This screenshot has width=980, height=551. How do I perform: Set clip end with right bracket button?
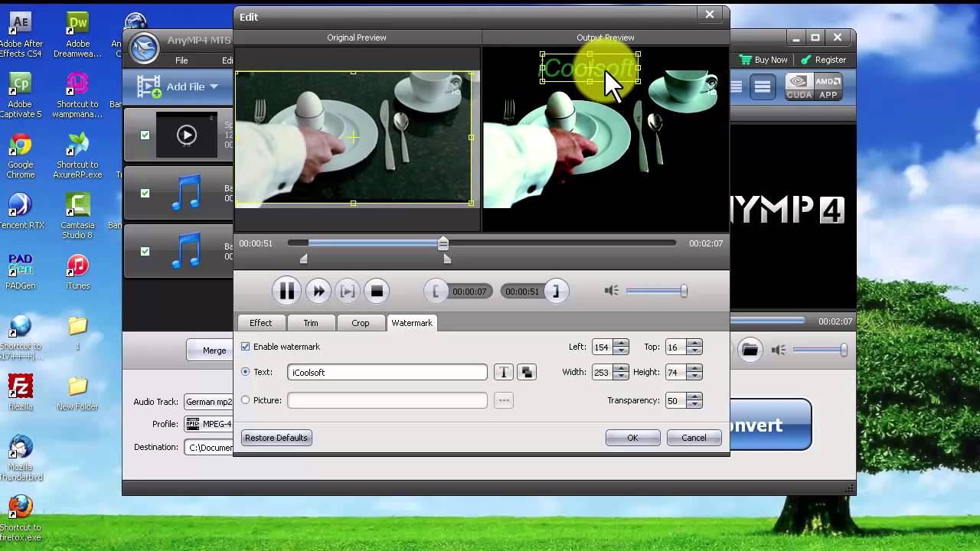[x=557, y=291]
